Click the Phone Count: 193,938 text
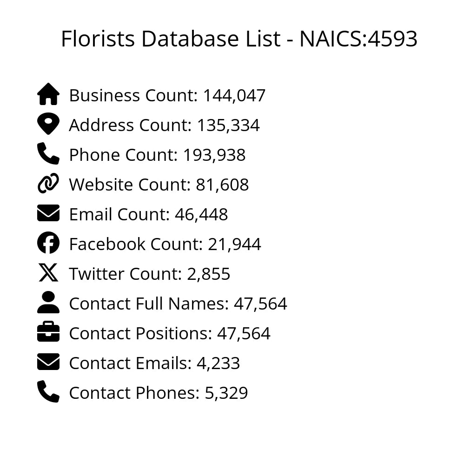The height and width of the screenshot is (476, 476). click(157, 155)
